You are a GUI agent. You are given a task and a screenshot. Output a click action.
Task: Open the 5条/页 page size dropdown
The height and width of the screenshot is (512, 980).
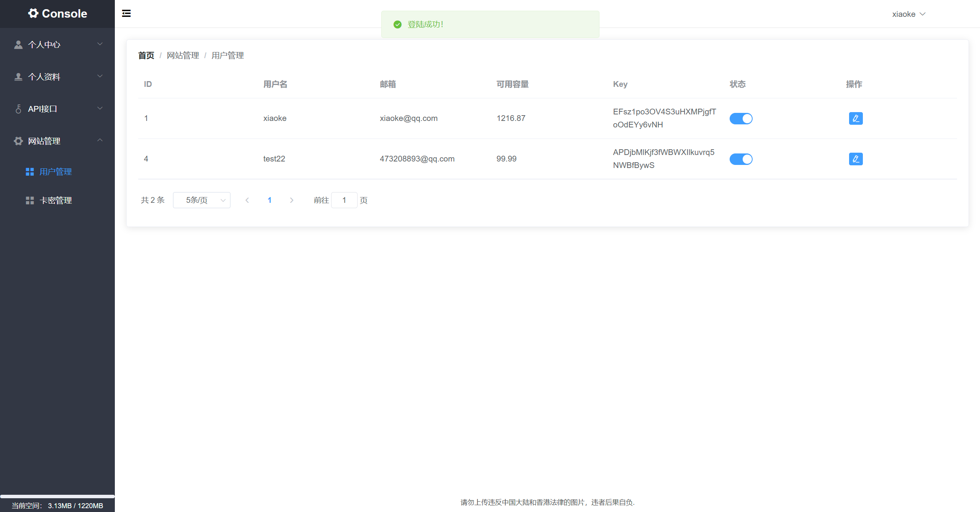(202, 200)
